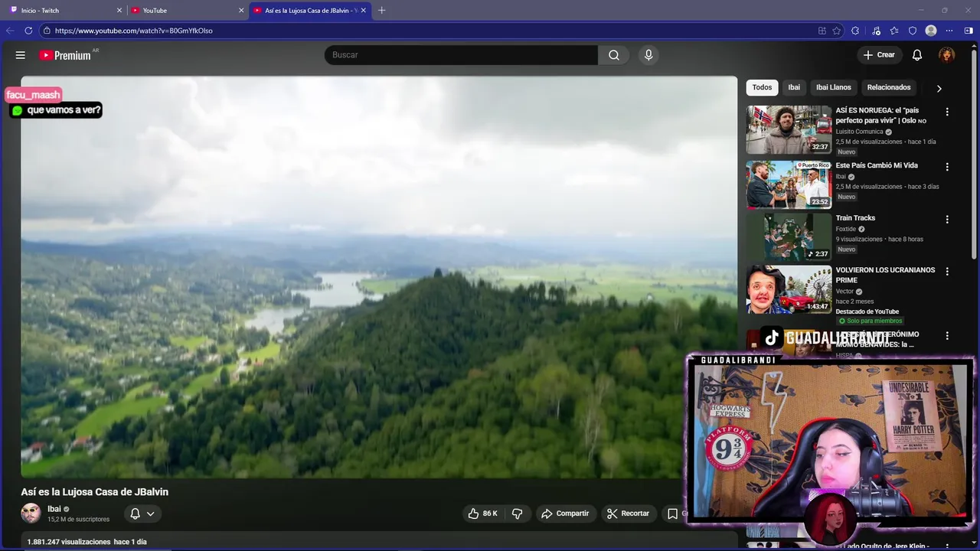The image size is (980, 551).
Task: Open browser shield security icon
Action: tap(913, 31)
